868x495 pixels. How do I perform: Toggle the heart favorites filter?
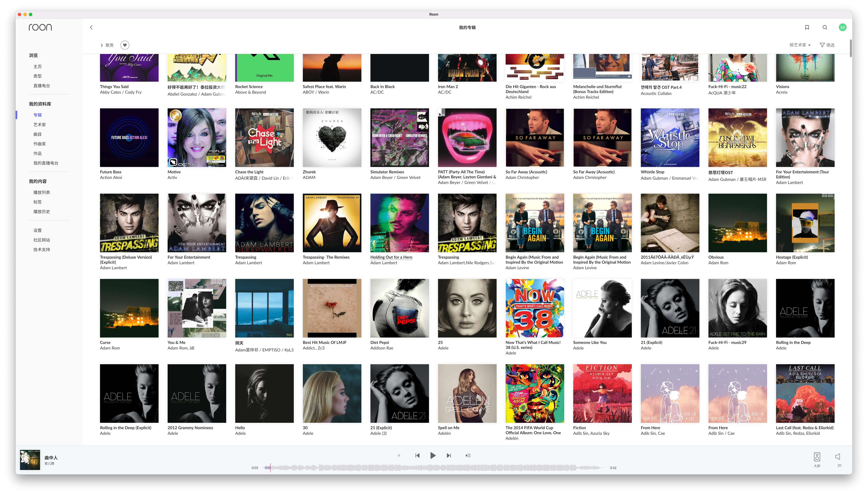coord(125,45)
